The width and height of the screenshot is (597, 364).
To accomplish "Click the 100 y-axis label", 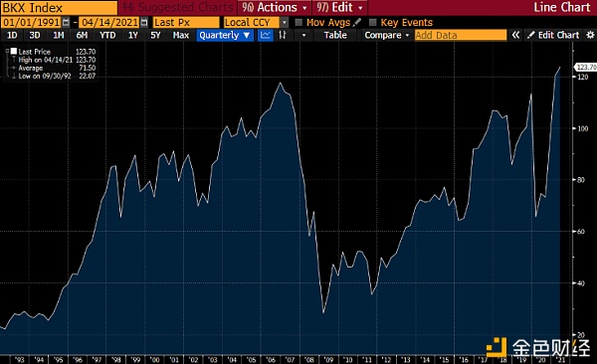I will pos(583,128).
